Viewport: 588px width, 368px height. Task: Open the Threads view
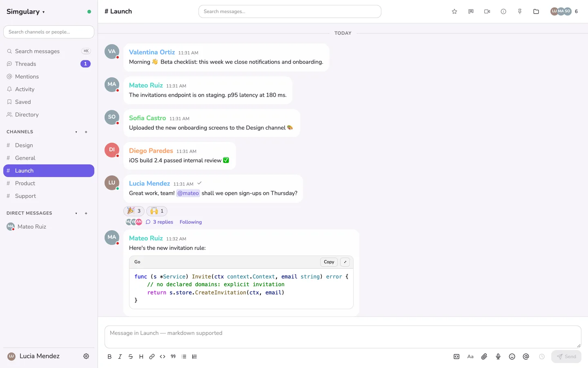pos(49,64)
